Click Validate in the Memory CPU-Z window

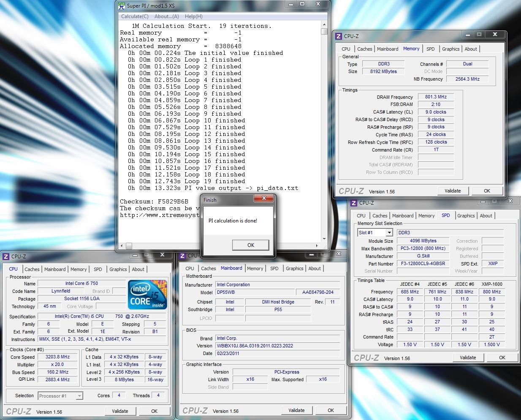pyautogui.click(x=453, y=191)
